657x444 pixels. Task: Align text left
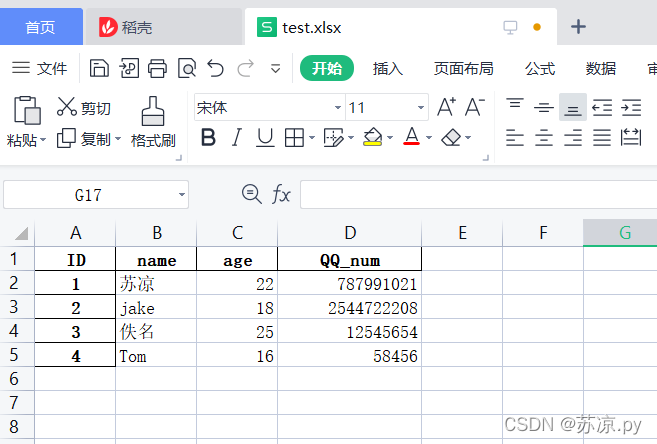(515, 137)
